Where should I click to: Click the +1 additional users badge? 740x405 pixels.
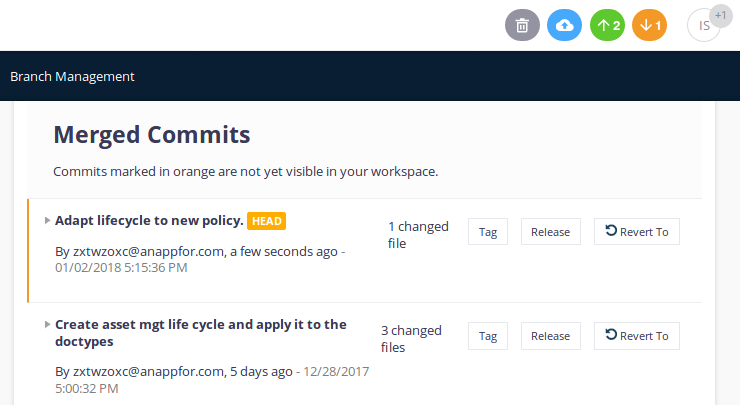click(721, 16)
